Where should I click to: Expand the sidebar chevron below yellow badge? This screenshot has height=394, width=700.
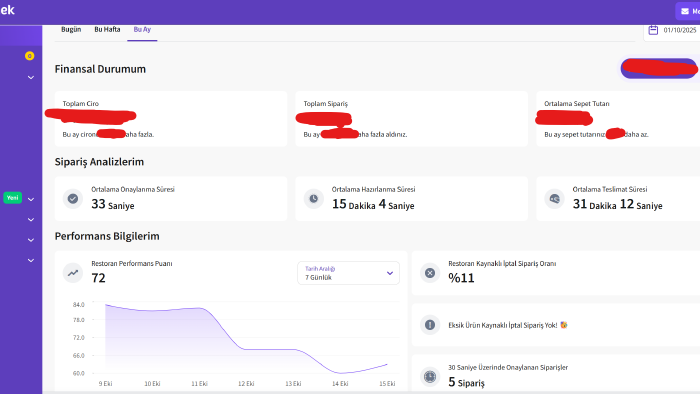pyautogui.click(x=31, y=78)
